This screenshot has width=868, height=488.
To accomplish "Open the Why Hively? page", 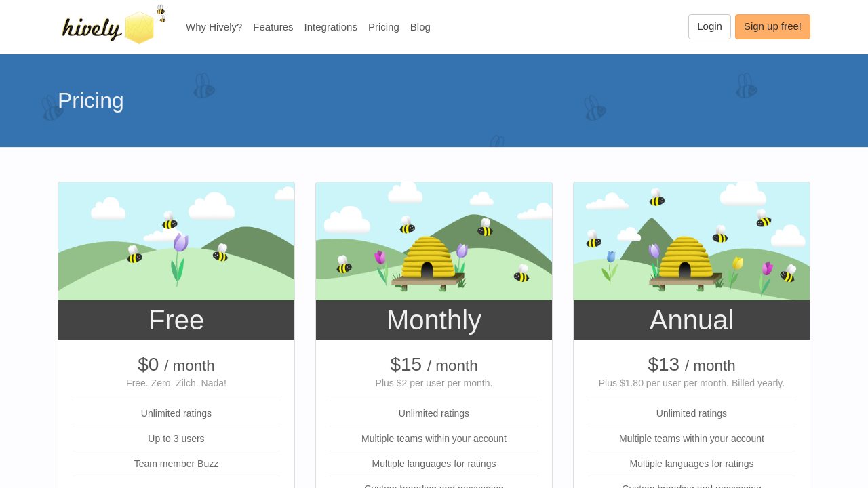I will [x=214, y=27].
